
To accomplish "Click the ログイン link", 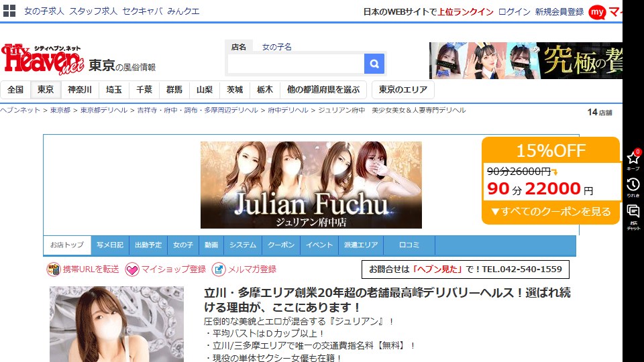I will 515,12.
